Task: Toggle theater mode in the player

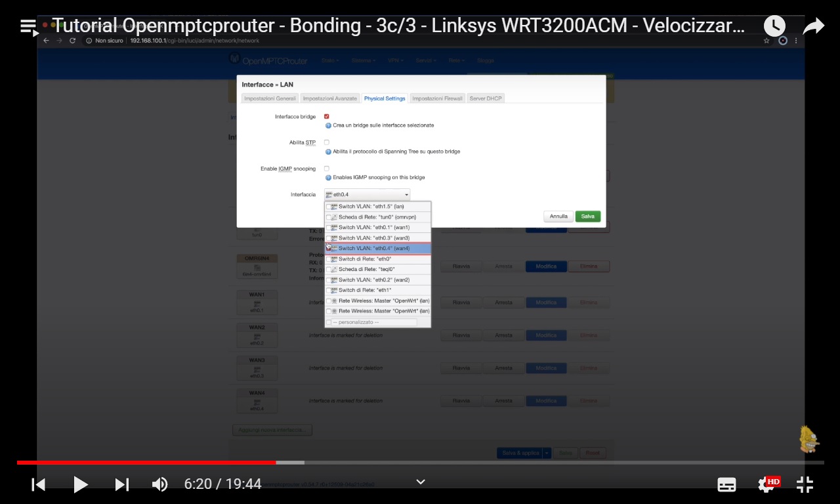Action: pyautogui.click(x=805, y=484)
